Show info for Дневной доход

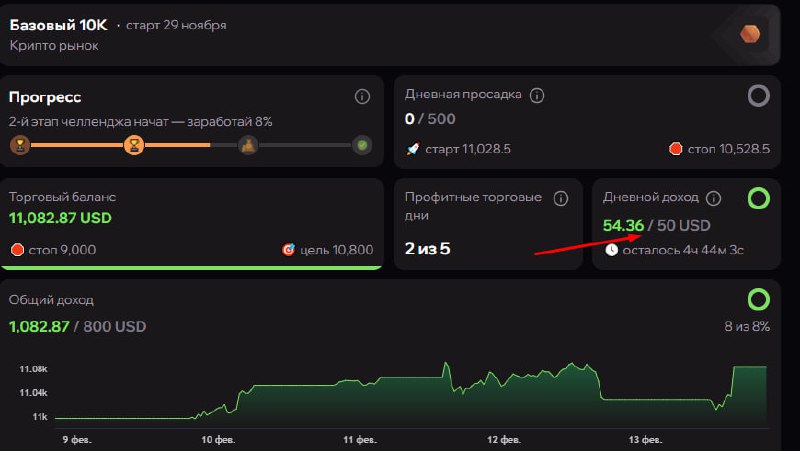tap(713, 198)
